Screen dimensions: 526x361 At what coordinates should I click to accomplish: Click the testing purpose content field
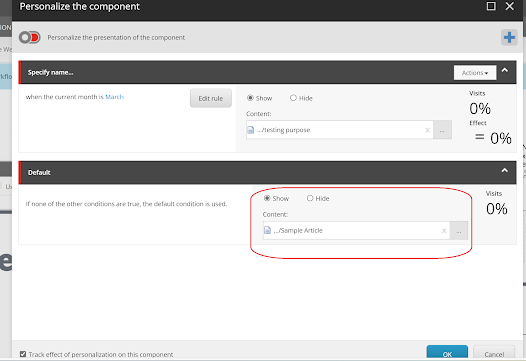pos(339,130)
